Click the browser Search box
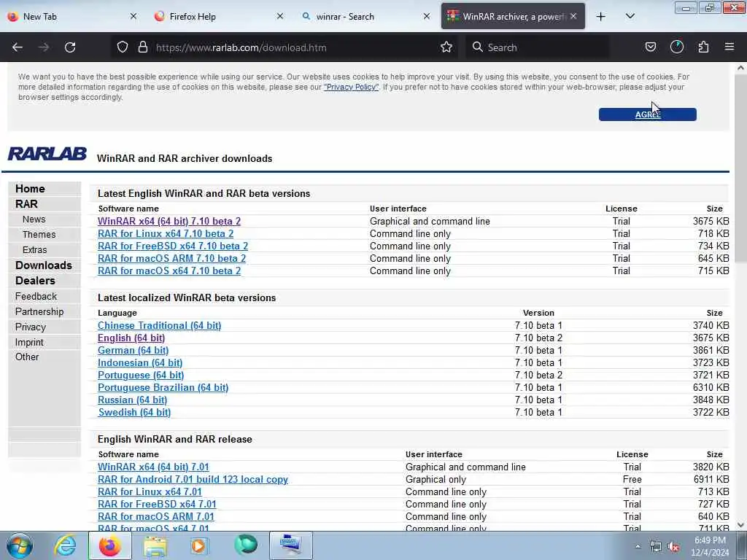747x560 pixels. [x=538, y=47]
